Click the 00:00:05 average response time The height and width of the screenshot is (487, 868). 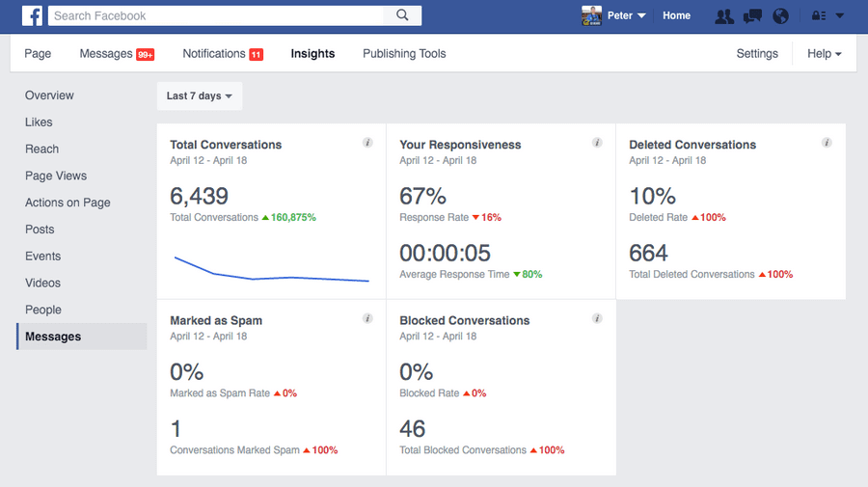(x=445, y=253)
